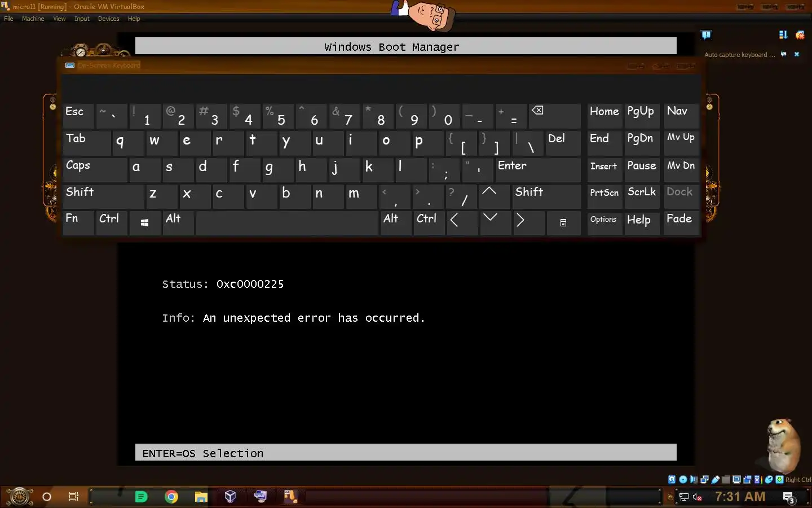Screen dimensions: 812x508
Task: Open File Explorer from the taskbar
Action: 201,497
